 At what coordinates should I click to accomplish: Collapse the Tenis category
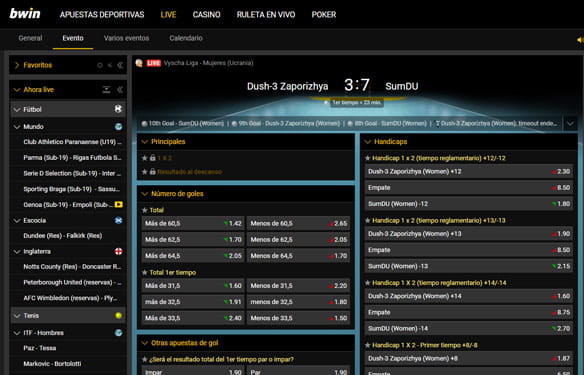pos(16,316)
